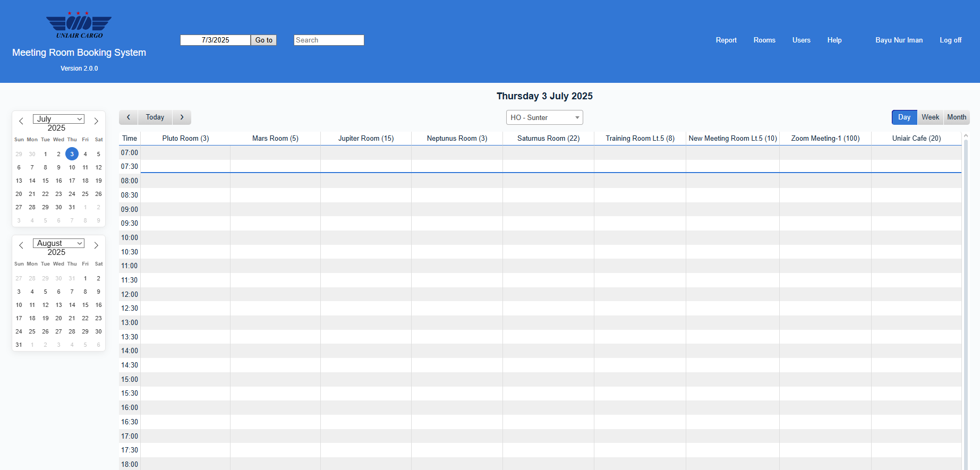Screen dimensions: 980x470
Task: Select July 10 in the mini calendar
Action: 72,167
